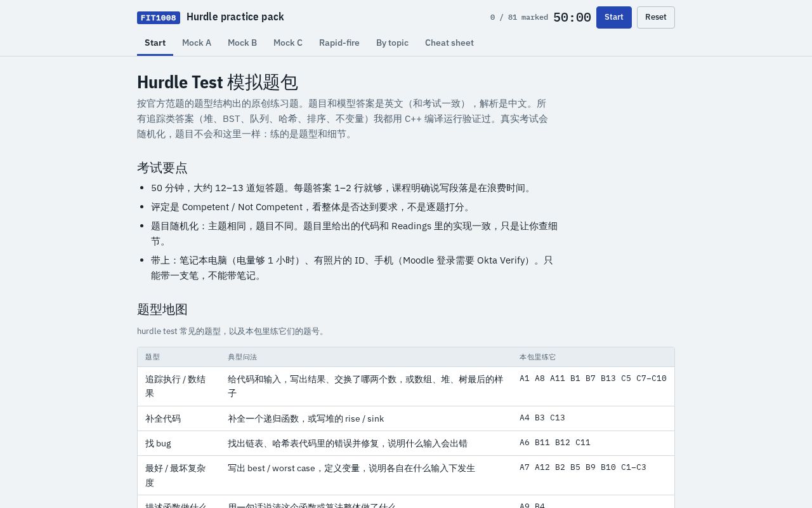Viewport: 812px width, 508px height.
Task: Open the Start tab
Action: click(x=155, y=43)
